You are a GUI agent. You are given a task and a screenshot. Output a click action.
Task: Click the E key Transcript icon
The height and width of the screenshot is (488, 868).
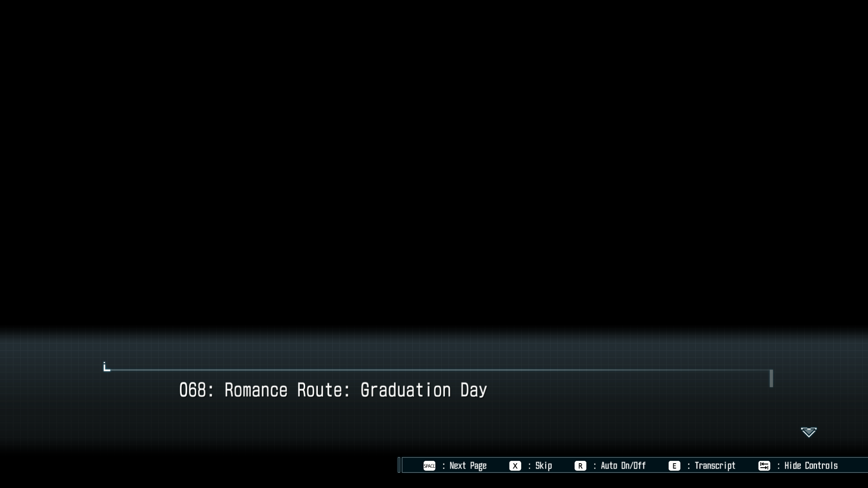coord(674,466)
